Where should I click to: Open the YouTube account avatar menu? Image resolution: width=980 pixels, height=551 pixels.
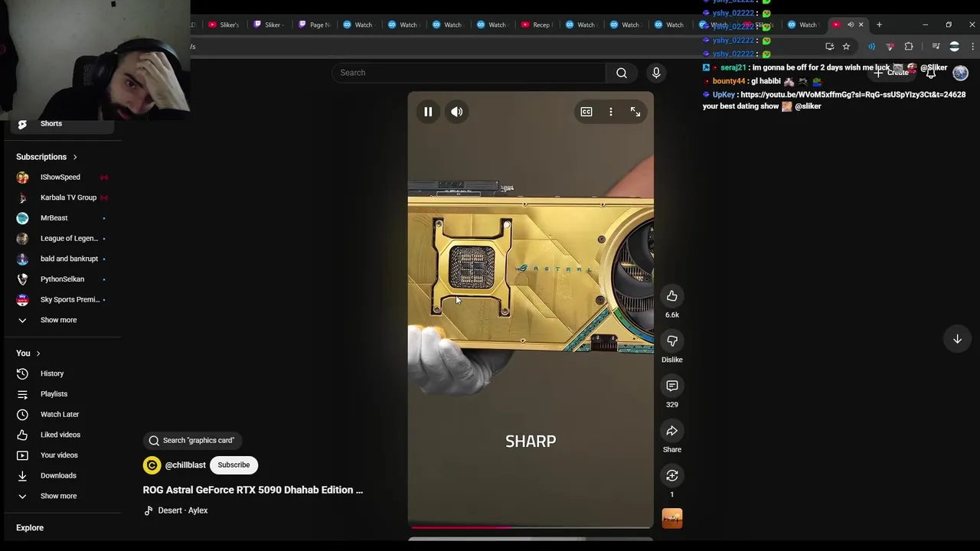pyautogui.click(x=960, y=73)
